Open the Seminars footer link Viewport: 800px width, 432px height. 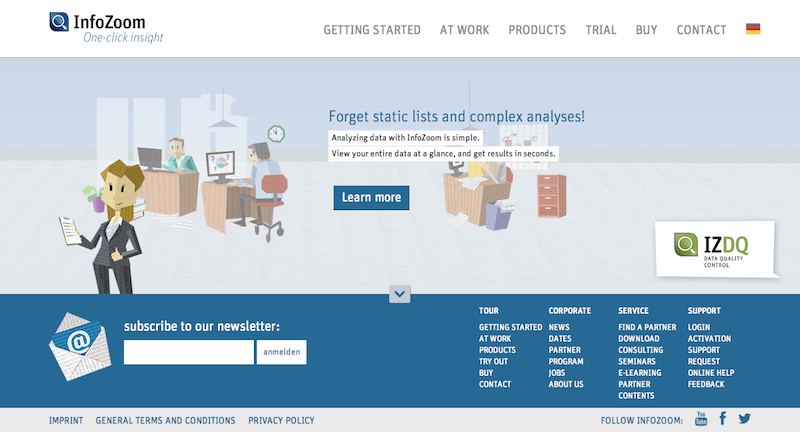pyautogui.click(x=636, y=361)
